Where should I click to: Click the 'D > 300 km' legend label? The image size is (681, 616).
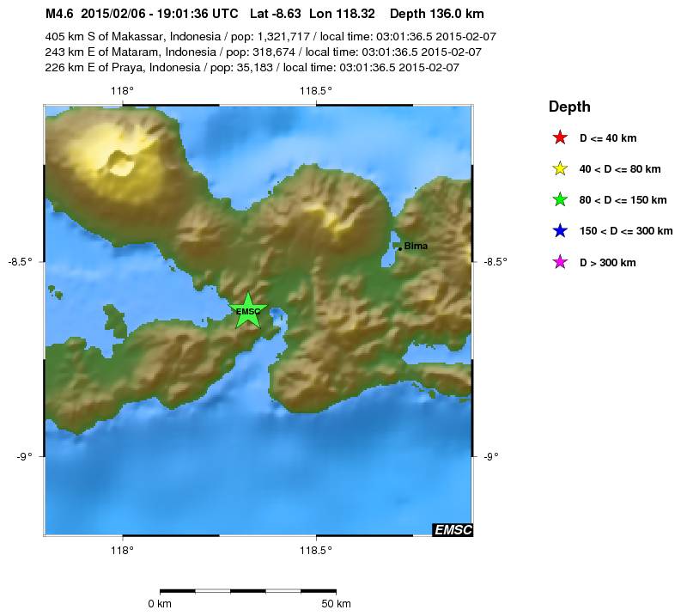pos(608,262)
